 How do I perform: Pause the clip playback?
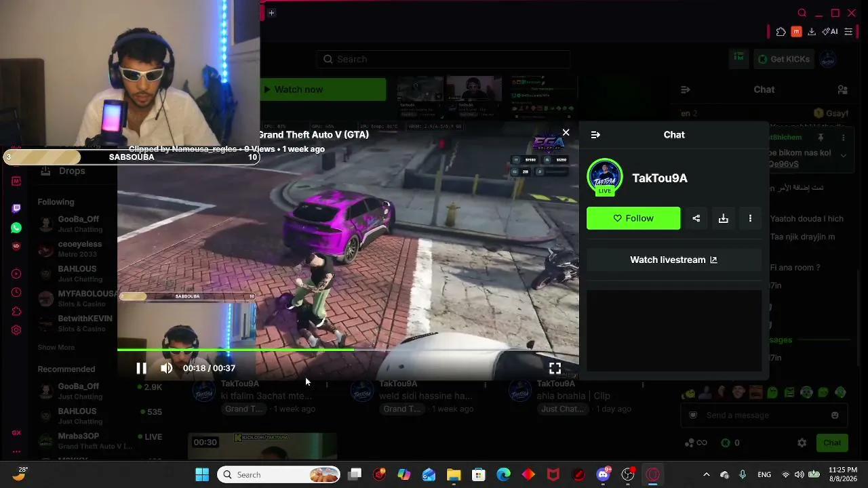coord(141,368)
